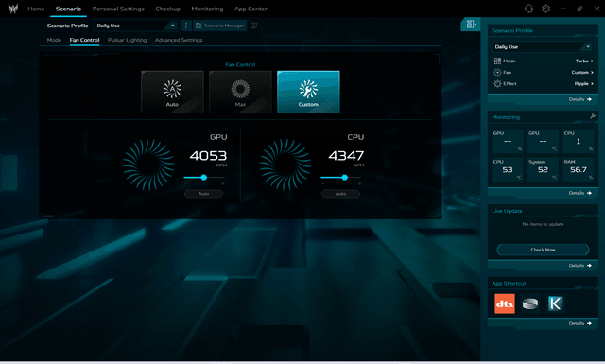This screenshot has height=364, width=605.
Task: Toggle Auto under CPU fan slider
Action: (x=340, y=194)
